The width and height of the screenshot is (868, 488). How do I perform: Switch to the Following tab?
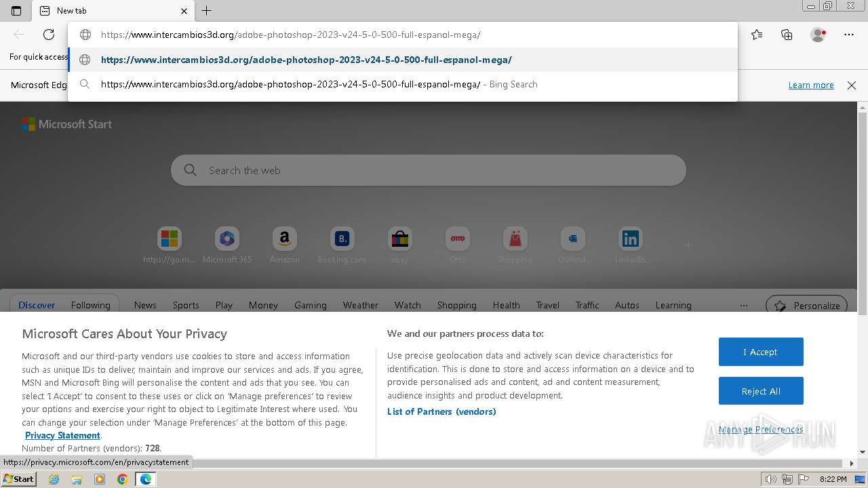pos(91,305)
